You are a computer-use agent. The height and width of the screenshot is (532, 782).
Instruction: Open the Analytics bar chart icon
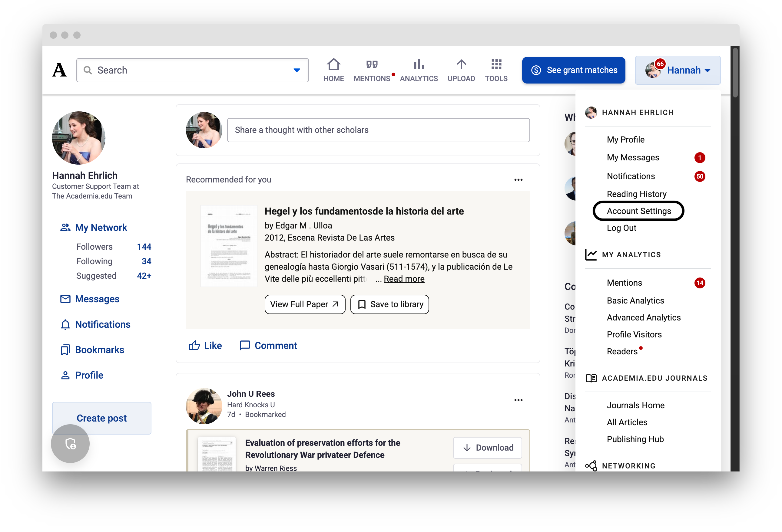(x=419, y=64)
